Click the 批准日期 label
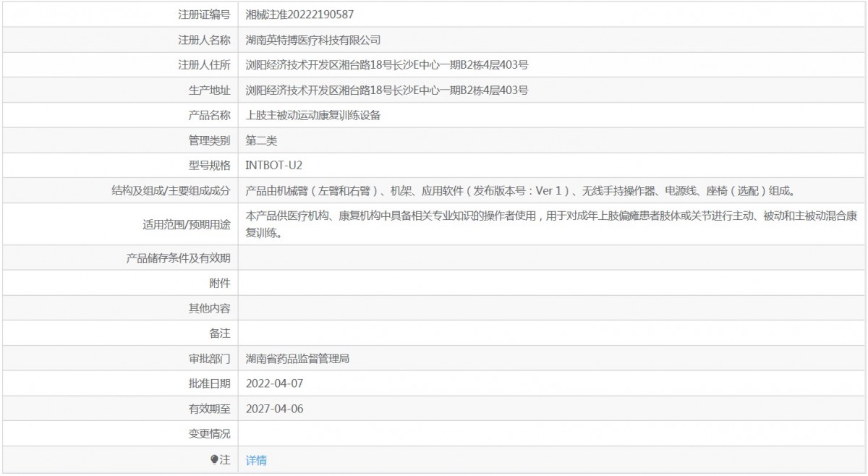 (209, 383)
